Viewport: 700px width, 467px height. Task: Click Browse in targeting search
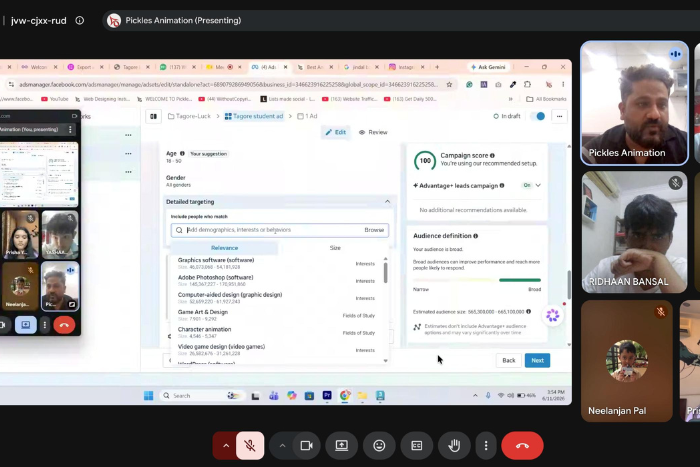pyautogui.click(x=374, y=230)
